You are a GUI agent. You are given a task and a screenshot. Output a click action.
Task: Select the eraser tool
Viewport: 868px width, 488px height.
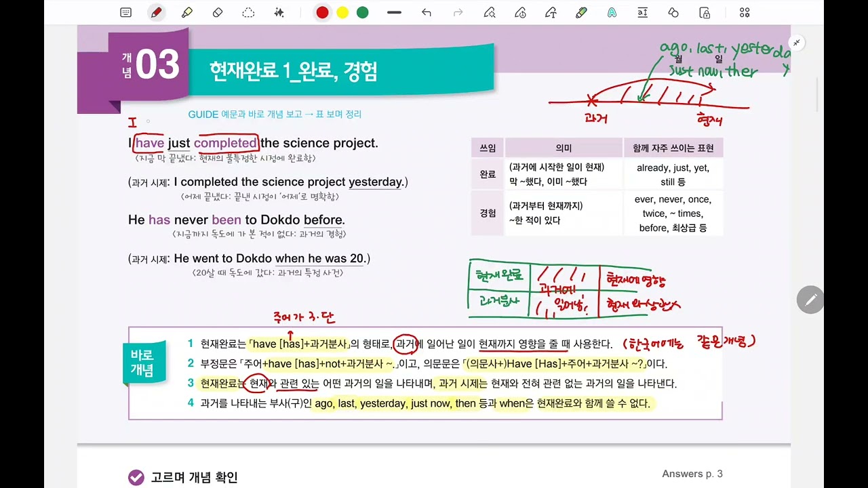click(218, 12)
